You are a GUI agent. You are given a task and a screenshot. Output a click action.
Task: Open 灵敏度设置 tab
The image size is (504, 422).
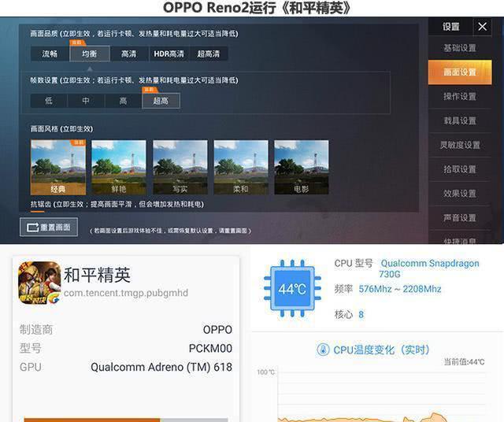tap(460, 145)
